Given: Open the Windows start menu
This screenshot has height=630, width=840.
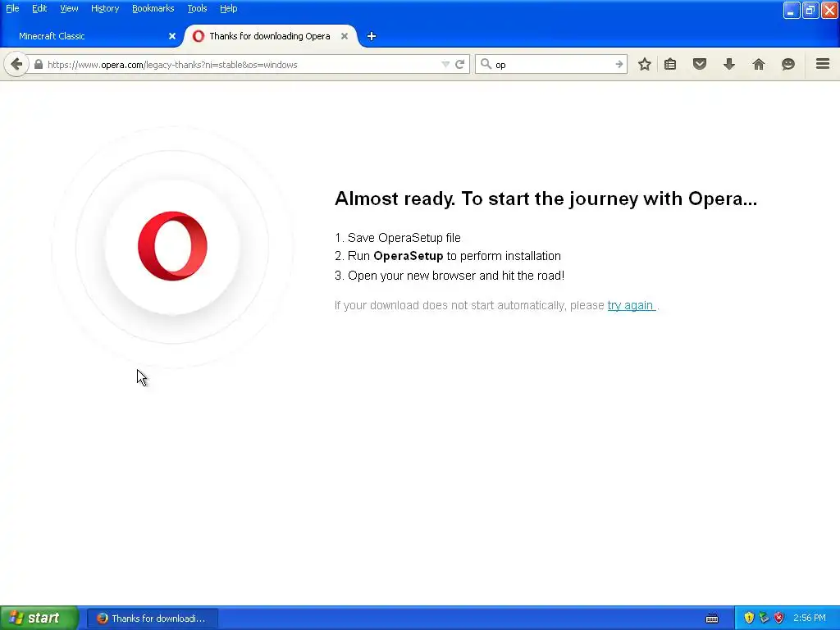Looking at the screenshot, I should coord(39,618).
